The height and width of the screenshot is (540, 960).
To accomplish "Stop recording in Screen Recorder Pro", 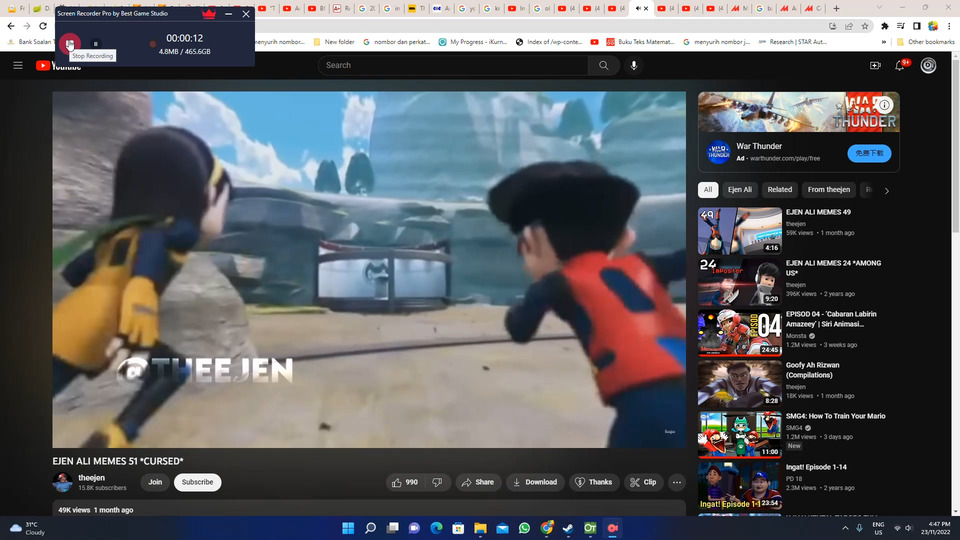I will (x=70, y=43).
